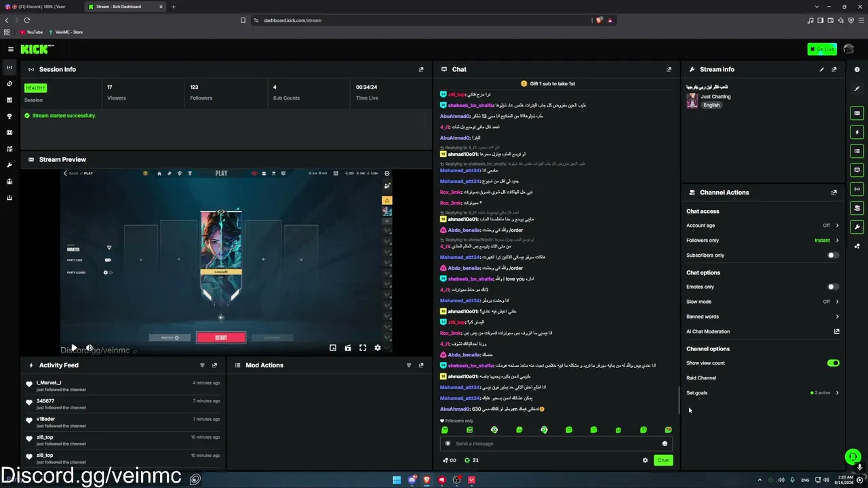868x488 pixels.
Task: Click Raid Channel
Action: (x=701, y=378)
